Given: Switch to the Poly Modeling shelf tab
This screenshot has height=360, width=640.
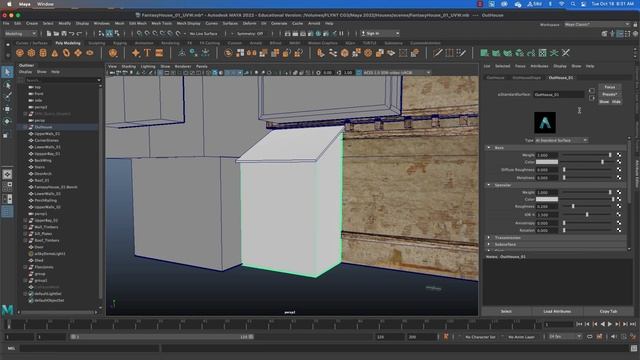Looking at the screenshot, I should tap(68, 43).
